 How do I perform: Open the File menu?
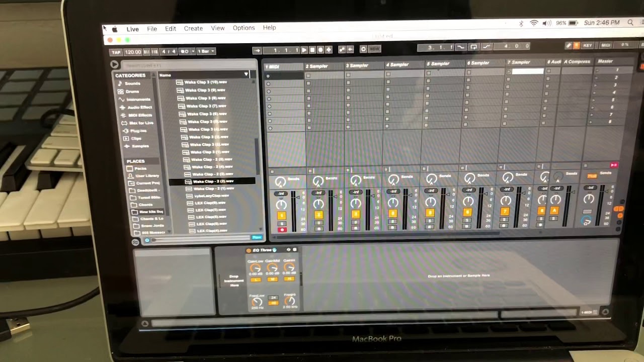coord(152,29)
